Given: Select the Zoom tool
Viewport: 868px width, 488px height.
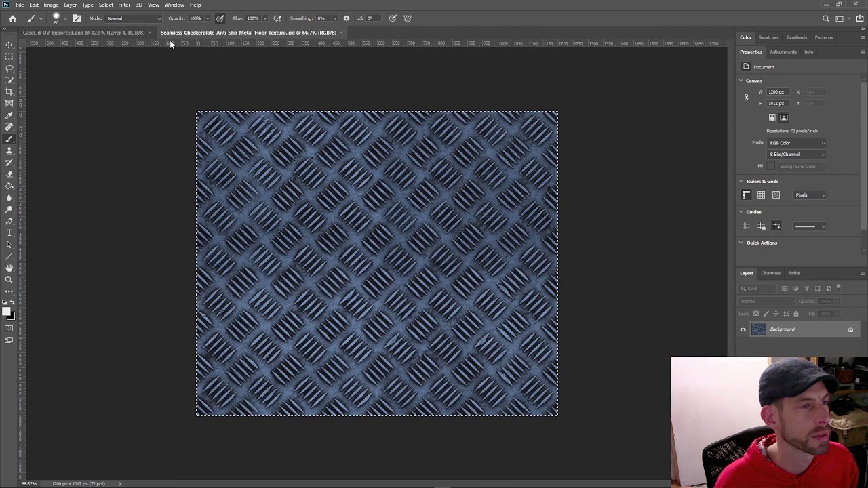Looking at the screenshot, I should [x=9, y=280].
